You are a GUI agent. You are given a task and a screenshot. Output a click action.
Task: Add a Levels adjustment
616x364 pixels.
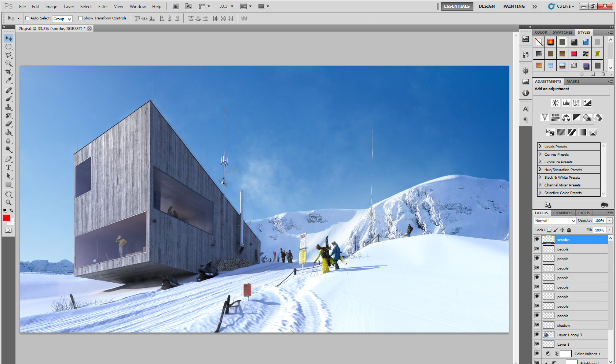tap(566, 103)
